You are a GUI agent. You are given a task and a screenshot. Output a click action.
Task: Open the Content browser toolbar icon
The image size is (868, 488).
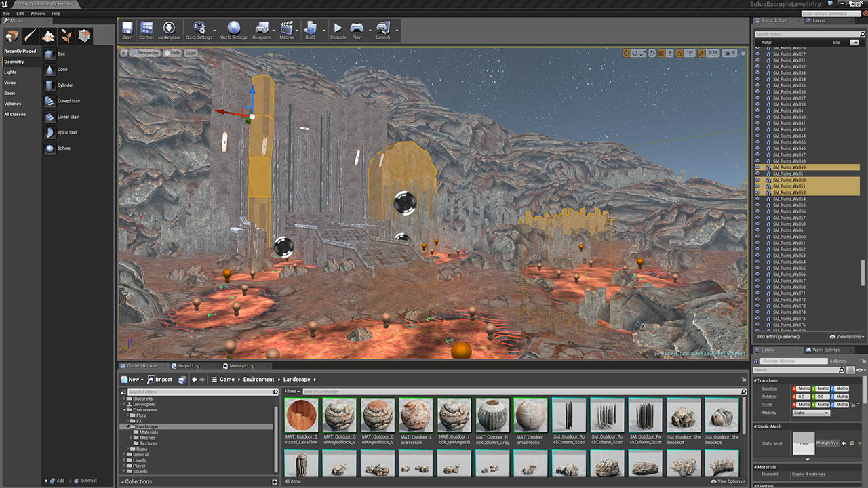tap(146, 30)
